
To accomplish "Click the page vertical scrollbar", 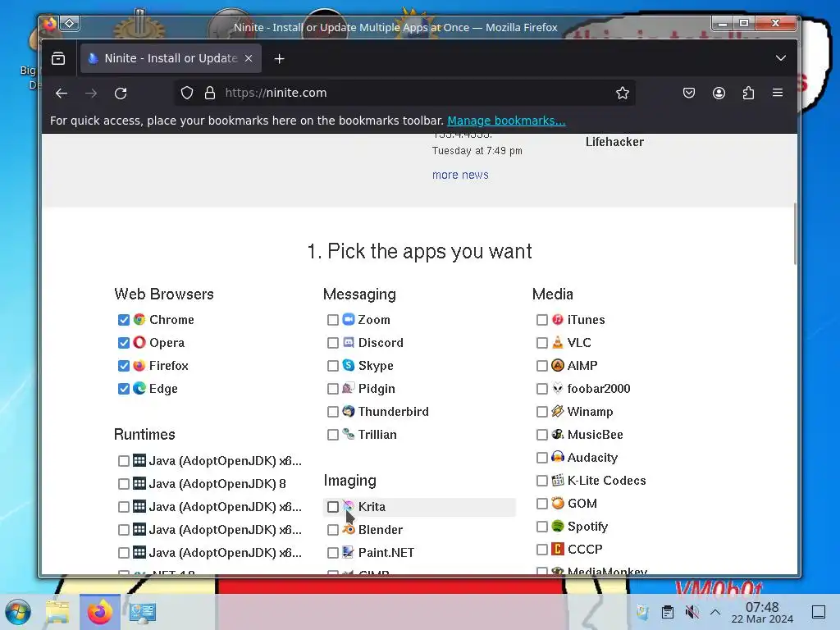I will [795, 234].
